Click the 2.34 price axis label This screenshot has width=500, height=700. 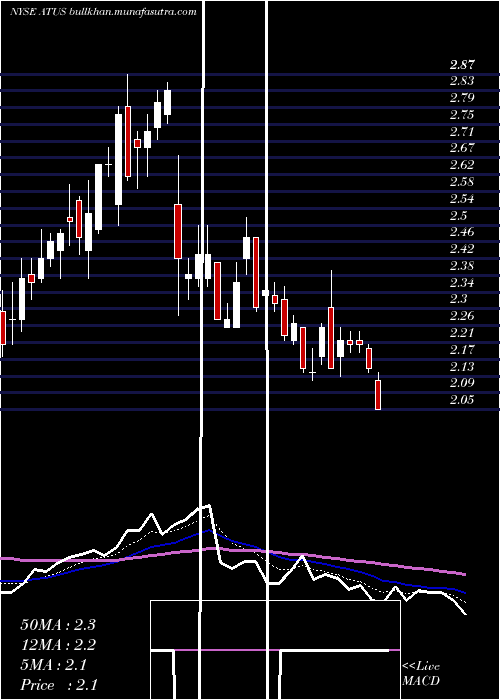coord(462,283)
